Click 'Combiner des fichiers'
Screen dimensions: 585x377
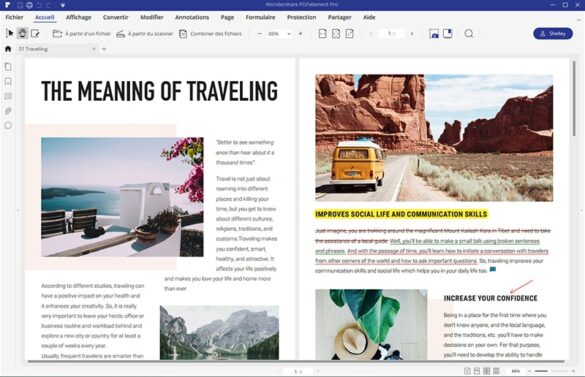[x=210, y=34]
